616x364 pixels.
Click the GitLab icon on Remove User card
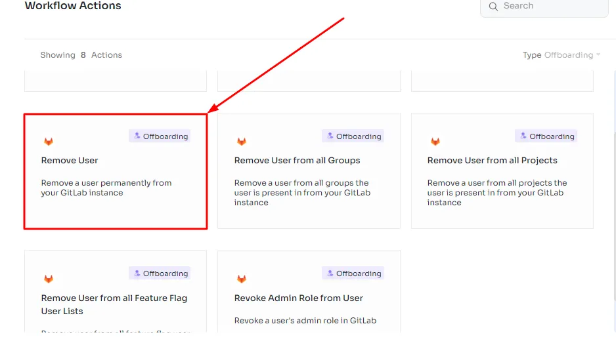click(x=49, y=141)
